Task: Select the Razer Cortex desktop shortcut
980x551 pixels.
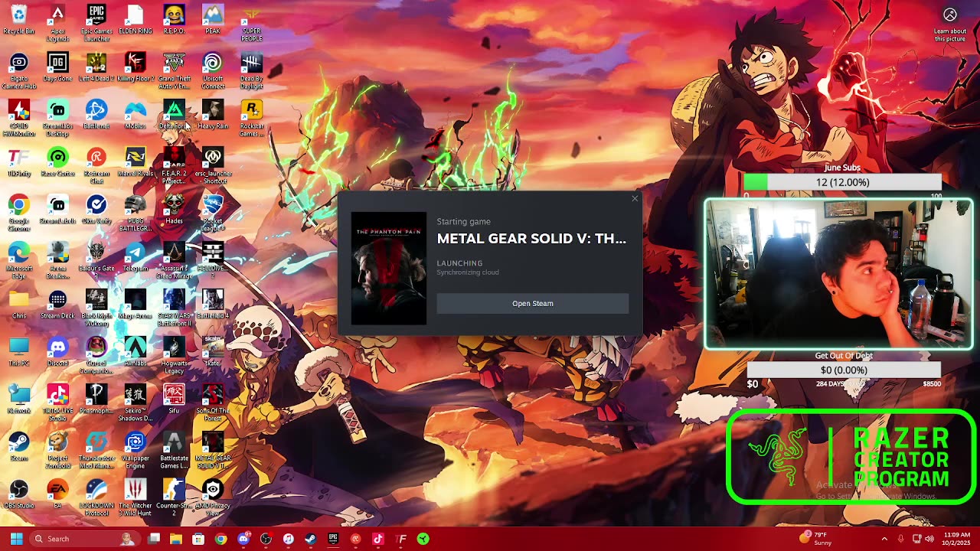Action: click(x=57, y=163)
